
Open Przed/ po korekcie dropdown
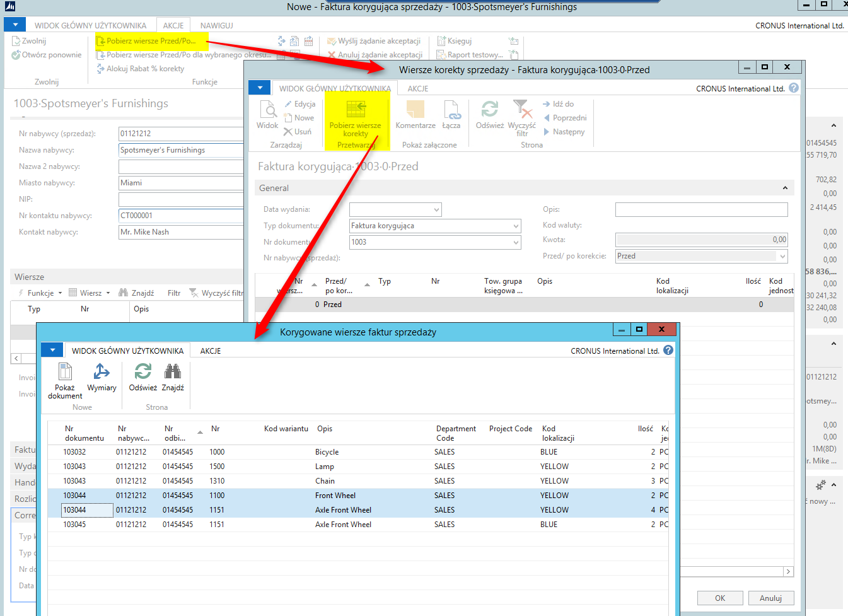point(782,256)
